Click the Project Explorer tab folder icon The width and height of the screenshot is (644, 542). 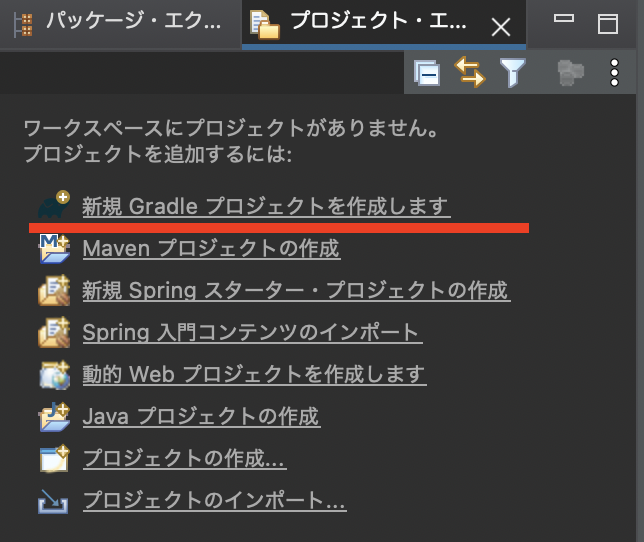tap(265, 25)
